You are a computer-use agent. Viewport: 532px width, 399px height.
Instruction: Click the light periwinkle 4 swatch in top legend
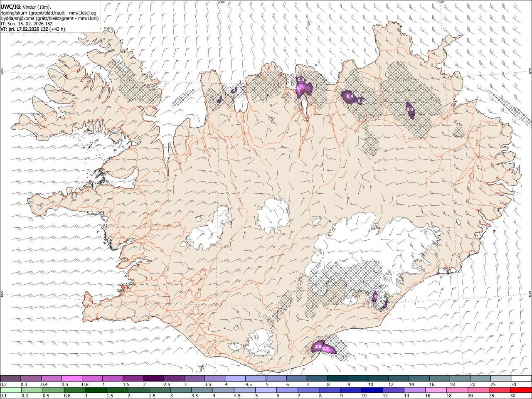coord(235,378)
